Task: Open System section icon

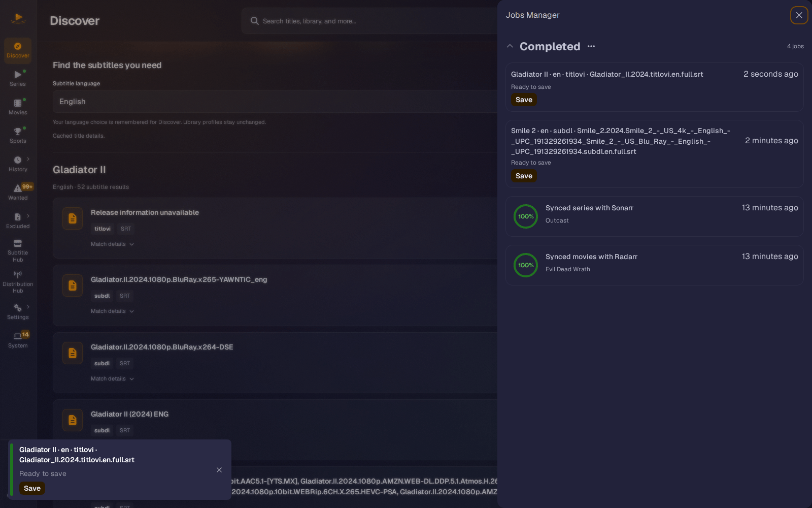Action: pos(18,336)
